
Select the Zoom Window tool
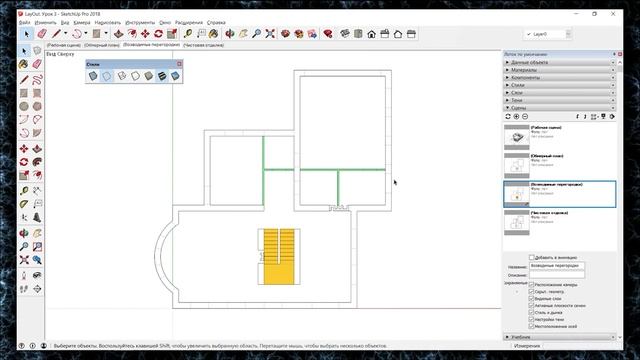coord(37,247)
